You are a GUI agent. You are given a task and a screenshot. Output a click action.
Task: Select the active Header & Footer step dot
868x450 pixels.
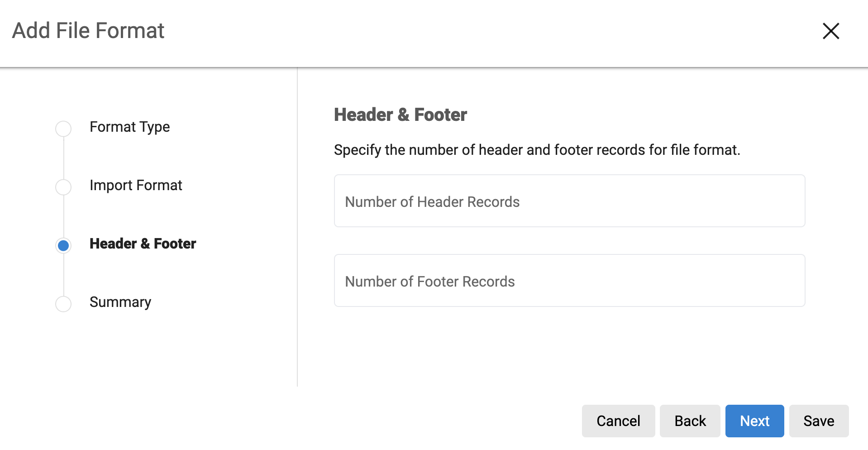pyautogui.click(x=63, y=245)
